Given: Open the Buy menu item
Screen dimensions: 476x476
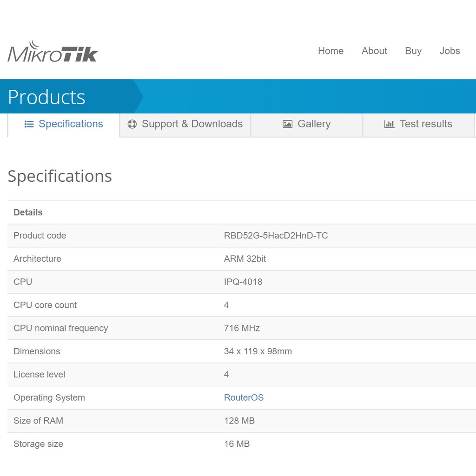Looking at the screenshot, I should (413, 51).
